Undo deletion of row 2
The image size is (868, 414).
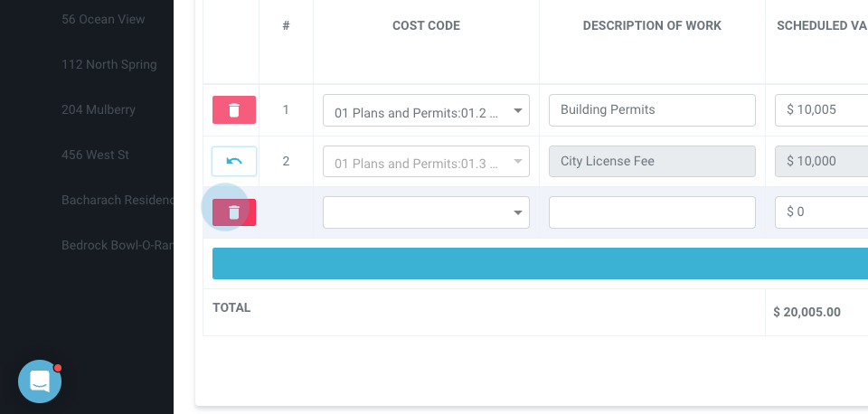point(234,162)
